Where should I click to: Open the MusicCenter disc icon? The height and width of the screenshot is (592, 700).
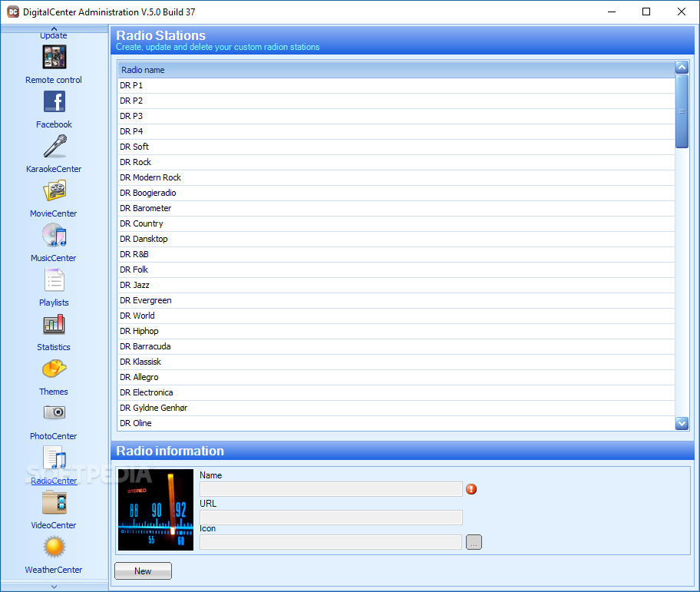(54, 235)
